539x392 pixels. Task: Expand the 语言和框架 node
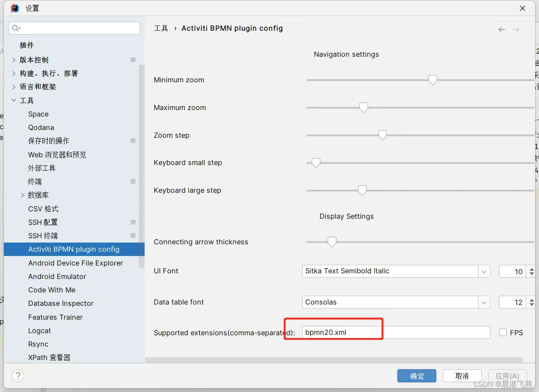tap(14, 87)
